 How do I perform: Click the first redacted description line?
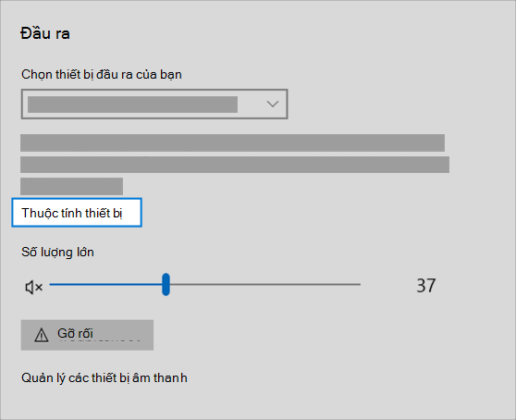tap(233, 142)
